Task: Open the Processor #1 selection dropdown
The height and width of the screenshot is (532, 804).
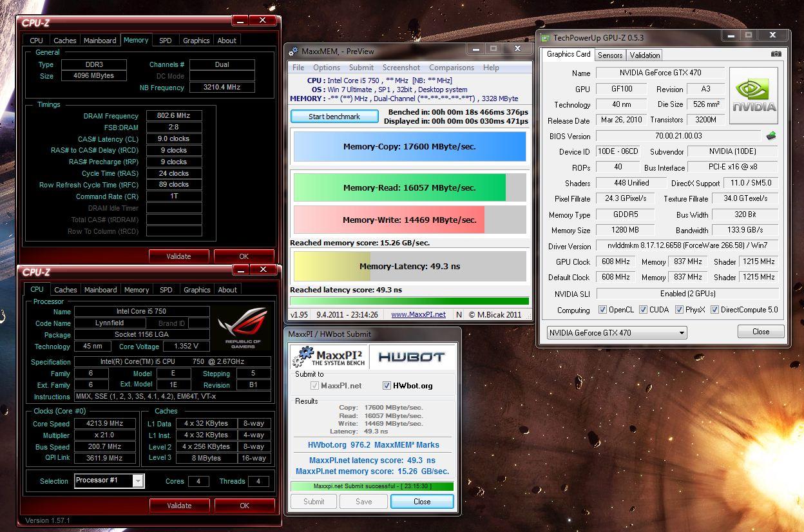Action: [109, 480]
